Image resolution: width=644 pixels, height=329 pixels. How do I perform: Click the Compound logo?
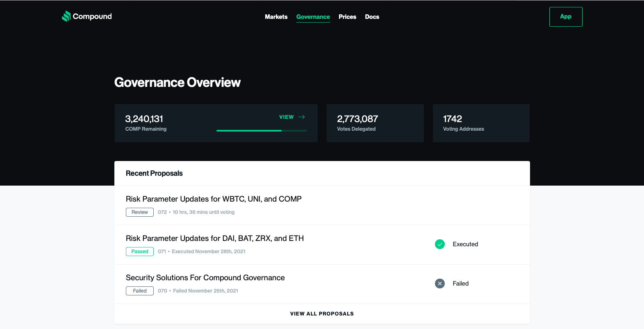[x=86, y=16]
